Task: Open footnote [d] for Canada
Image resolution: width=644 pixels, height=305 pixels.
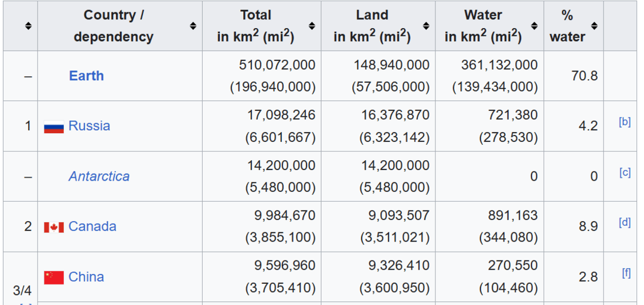Action: pyautogui.click(x=625, y=223)
